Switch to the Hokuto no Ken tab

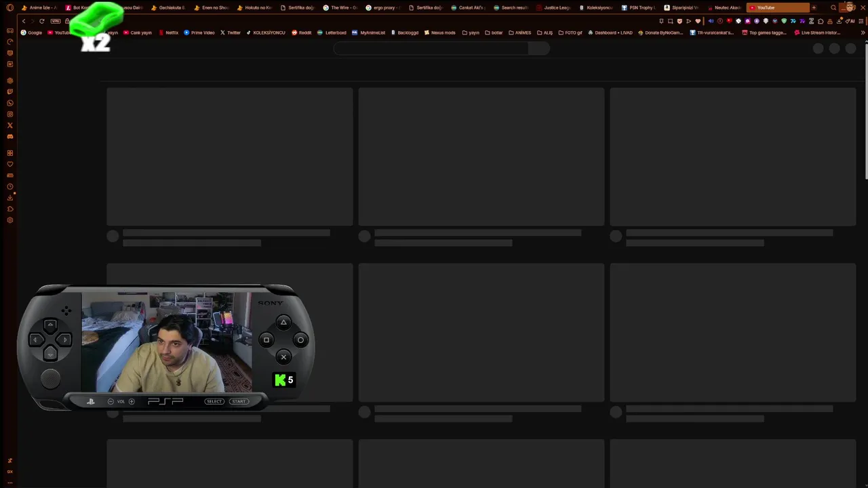click(x=254, y=7)
